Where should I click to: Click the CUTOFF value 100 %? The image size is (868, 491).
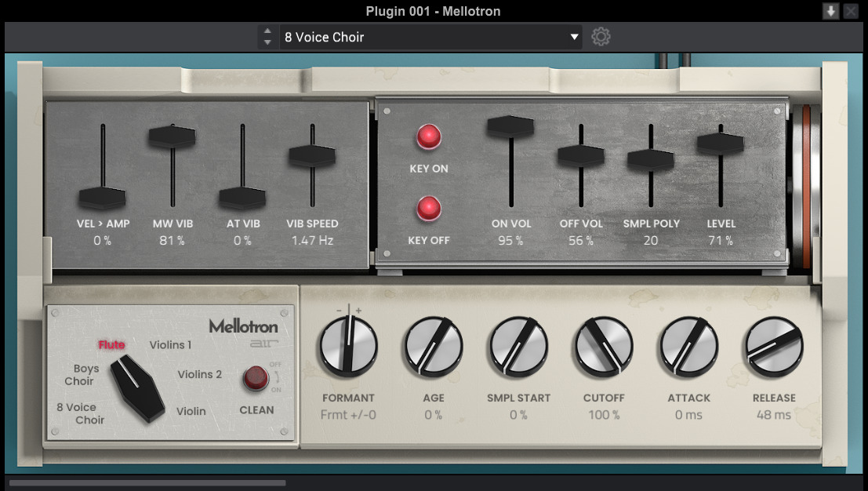coord(604,415)
